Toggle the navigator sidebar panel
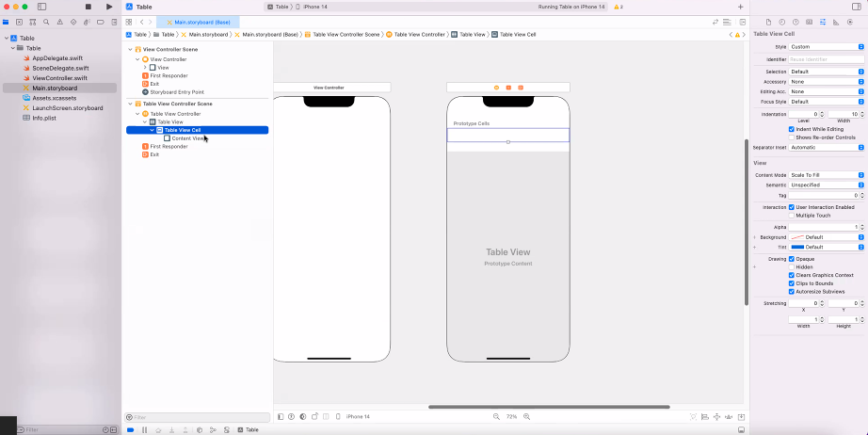The width and height of the screenshot is (868, 435). pyautogui.click(x=41, y=7)
